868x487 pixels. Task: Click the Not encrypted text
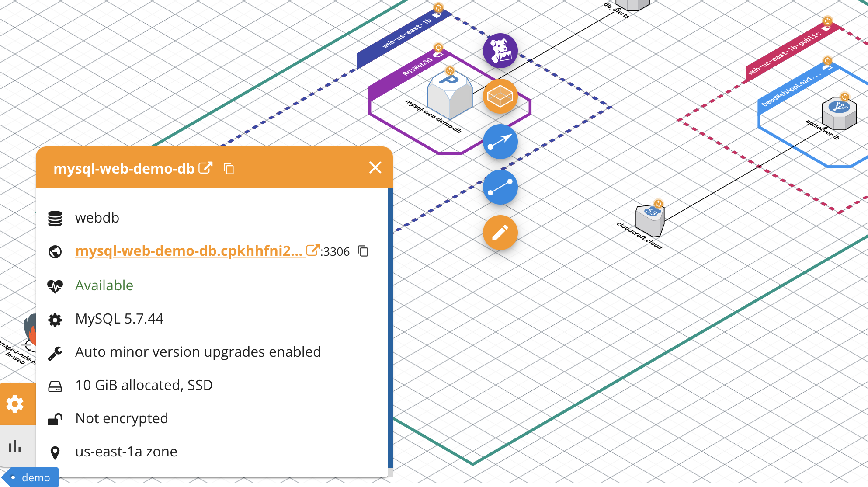122,418
